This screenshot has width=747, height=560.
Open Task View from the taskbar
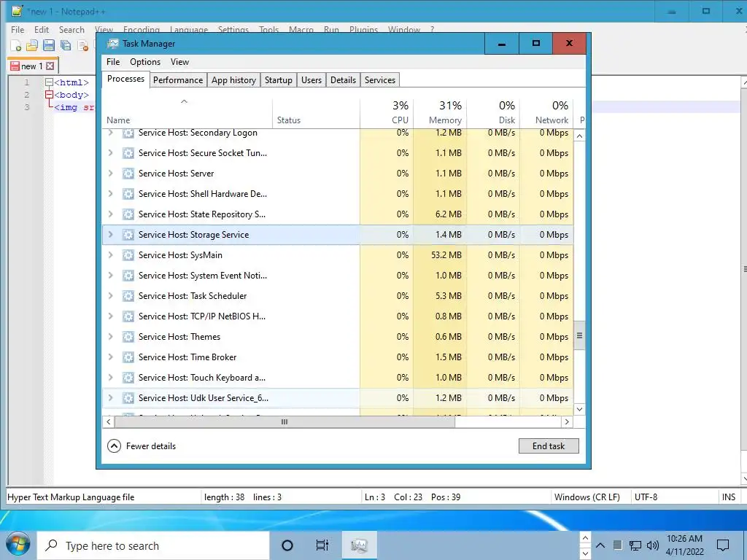(x=322, y=545)
